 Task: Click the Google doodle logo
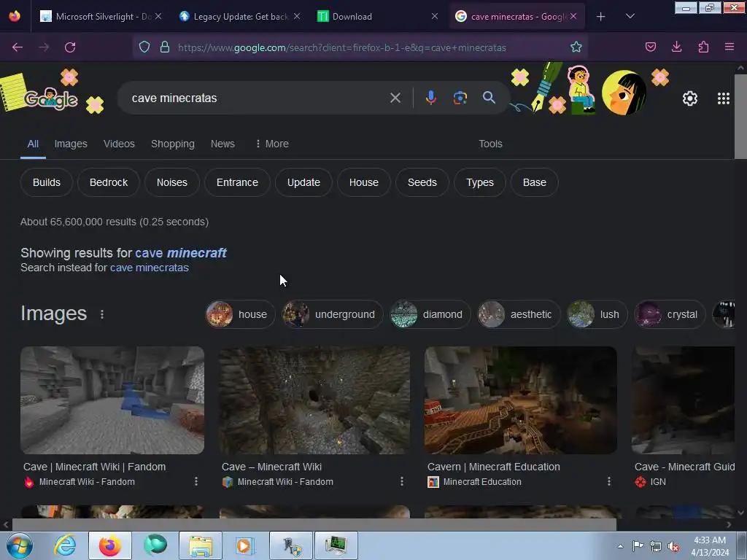pyautogui.click(x=51, y=98)
